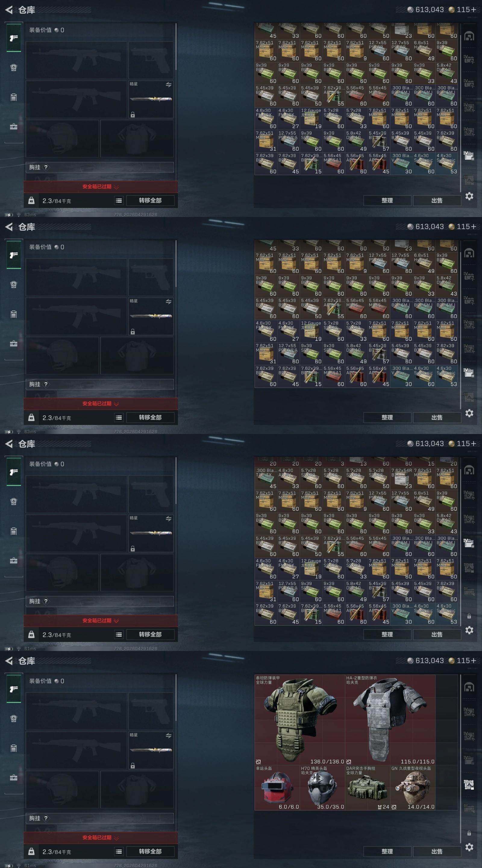The image size is (482, 868).
Task: Open the list-view icon next to 转移全部
Action: tap(119, 851)
